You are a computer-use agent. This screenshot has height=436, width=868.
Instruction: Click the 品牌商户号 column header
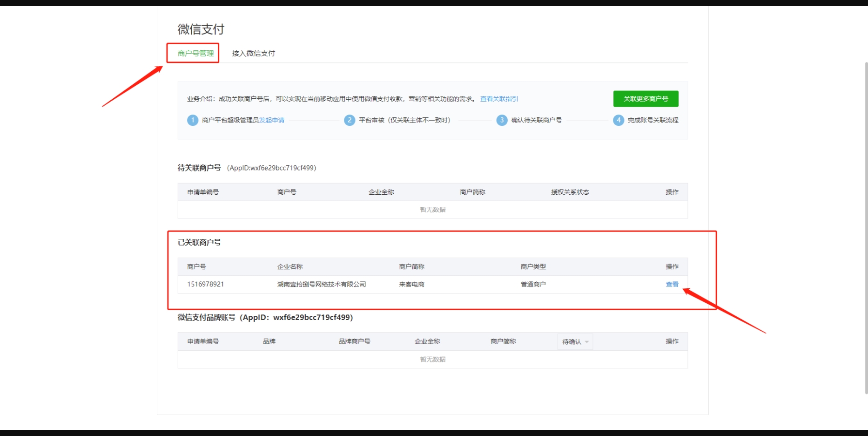click(354, 341)
